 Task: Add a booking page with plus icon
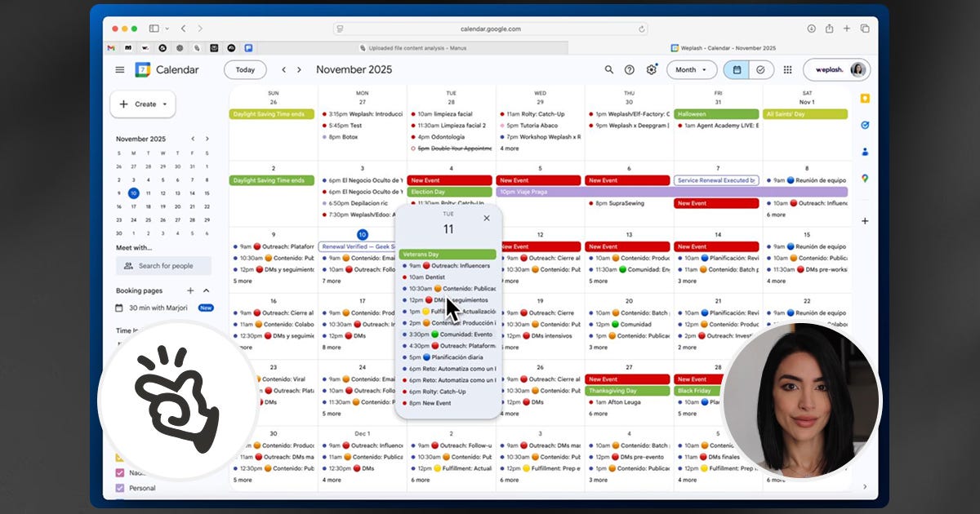pyautogui.click(x=190, y=290)
